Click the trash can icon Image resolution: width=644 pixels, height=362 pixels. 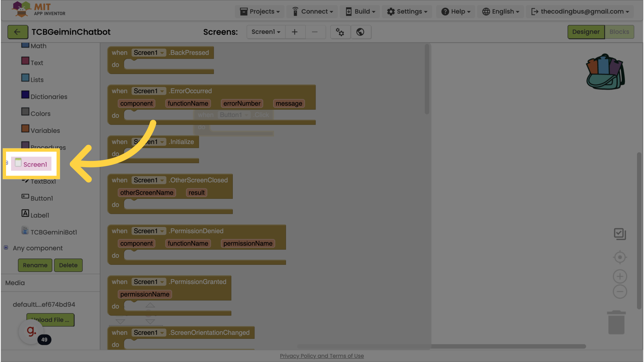click(x=616, y=322)
